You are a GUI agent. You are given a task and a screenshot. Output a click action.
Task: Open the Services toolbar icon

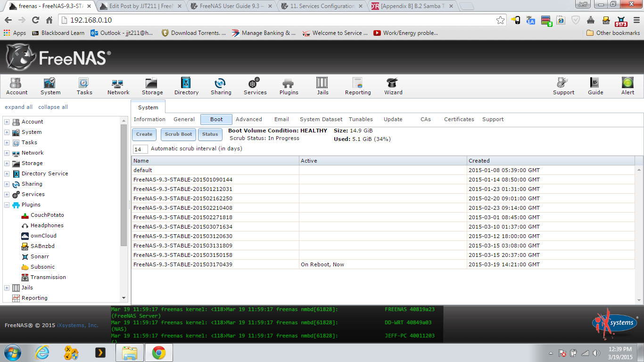[255, 86]
